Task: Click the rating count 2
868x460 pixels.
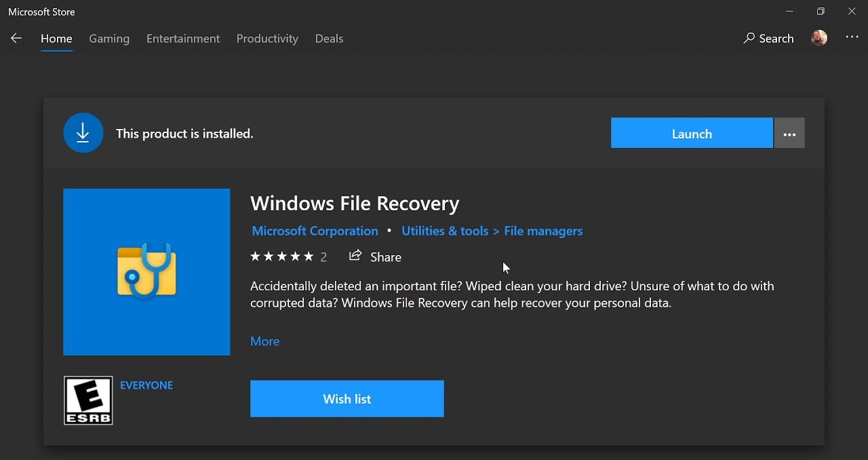Action: (x=323, y=257)
